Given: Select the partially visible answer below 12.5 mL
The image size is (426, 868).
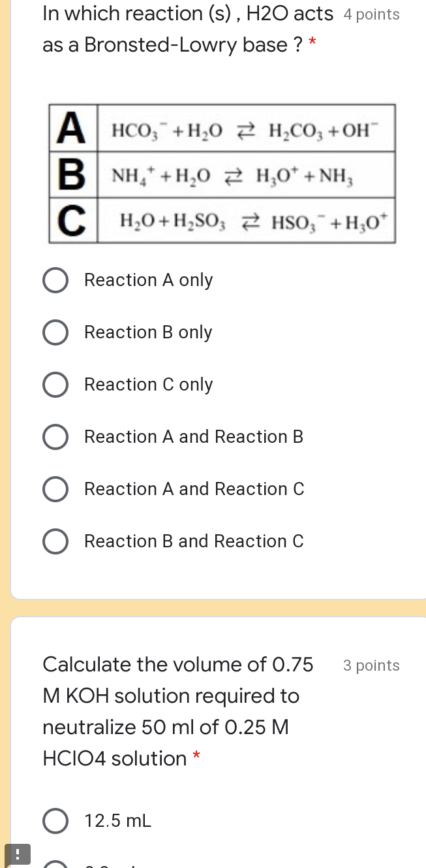Looking at the screenshot, I should 55,863.
